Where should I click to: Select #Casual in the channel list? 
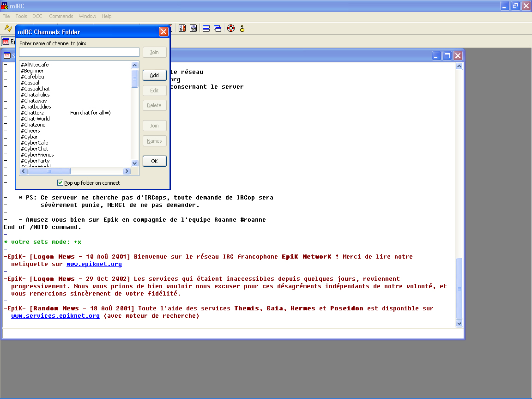coord(30,83)
